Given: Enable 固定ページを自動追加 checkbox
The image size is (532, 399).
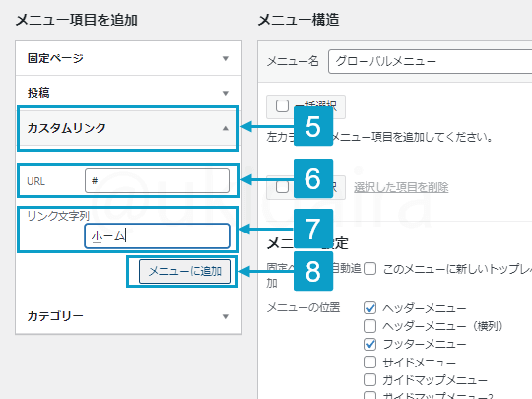Looking at the screenshot, I should pyautogui.click(x=369, y=269).
